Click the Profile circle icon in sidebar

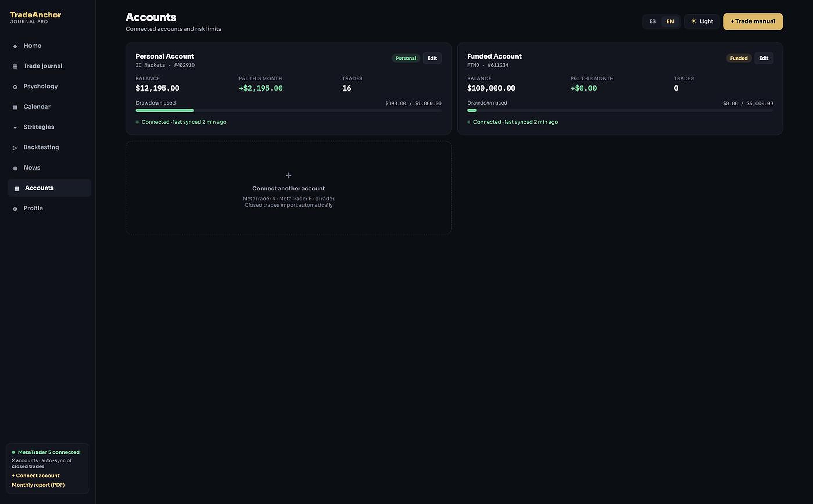pyautogui.click(x=15, y=209)
